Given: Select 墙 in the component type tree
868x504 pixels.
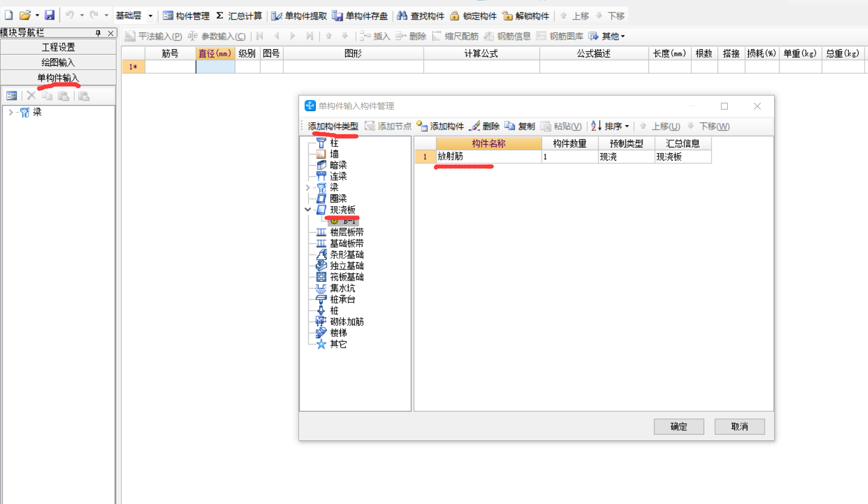Looking at the screenshot, I should tap(334, 154).
